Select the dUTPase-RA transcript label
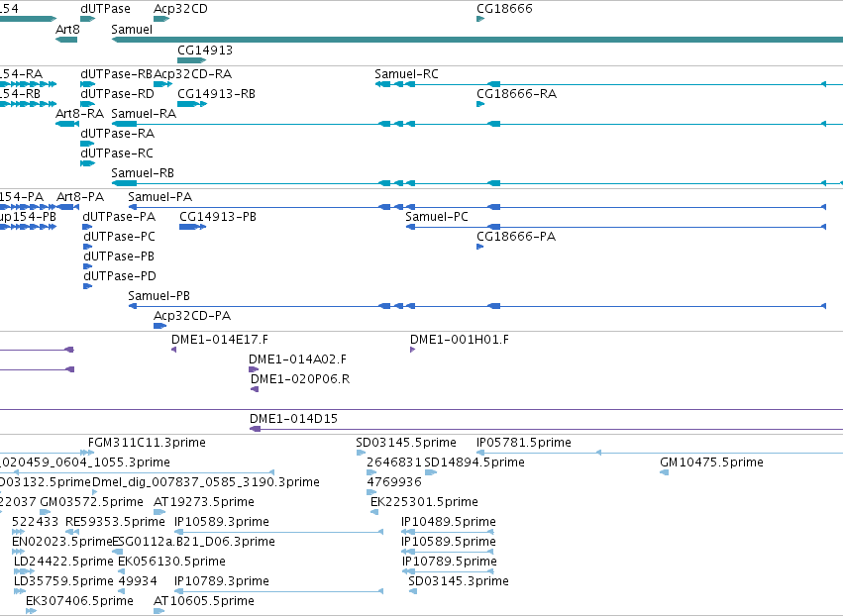Screen dimensions: 843x616 pyautogui.click(x=117, y=134)
